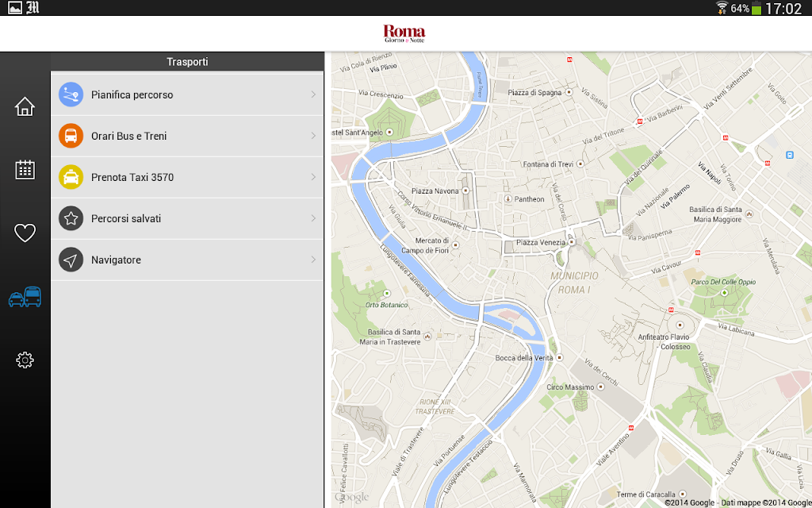Expand Percorsi salvati chevron
812x508 pixels.
point(313,218)
